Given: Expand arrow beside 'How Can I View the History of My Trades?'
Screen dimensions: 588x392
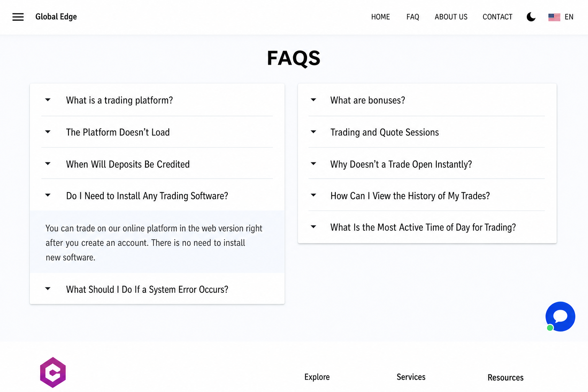Looking at the screenshot, I should [x=314, y=195].
